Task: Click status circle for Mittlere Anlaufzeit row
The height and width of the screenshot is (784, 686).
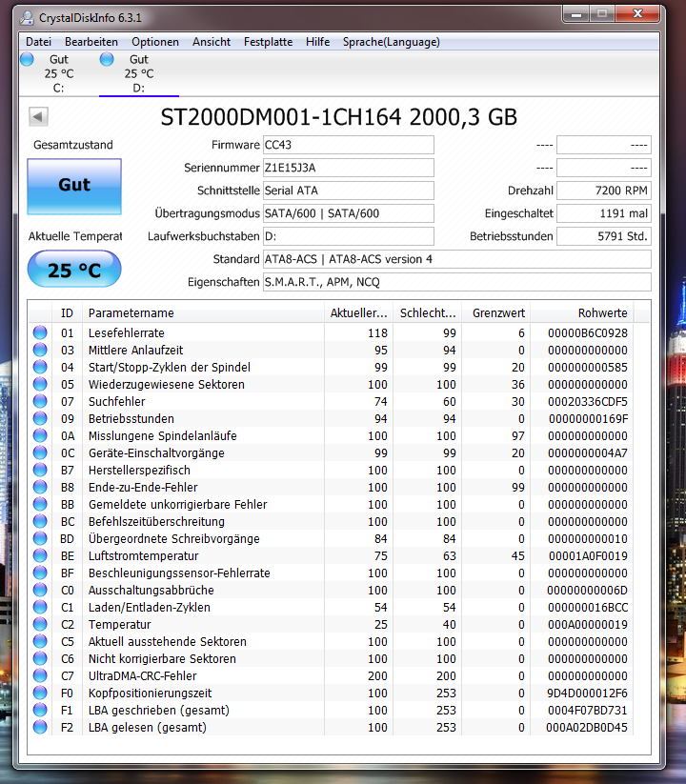Action: coord(40,350)
